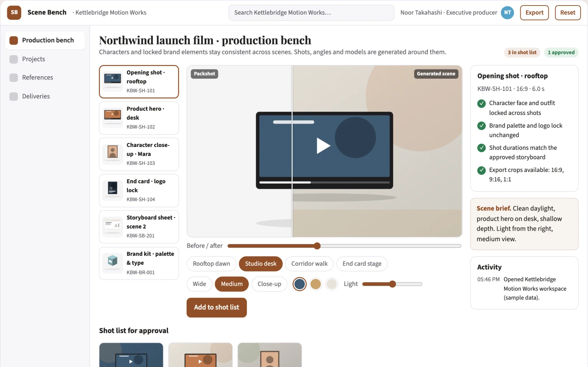Click the End card logo lock icon

(112, 191)
